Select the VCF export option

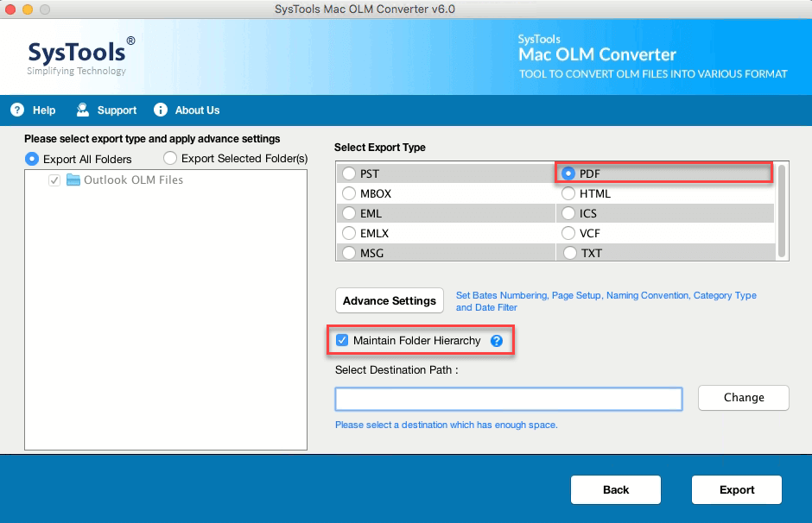pos(568,233)
